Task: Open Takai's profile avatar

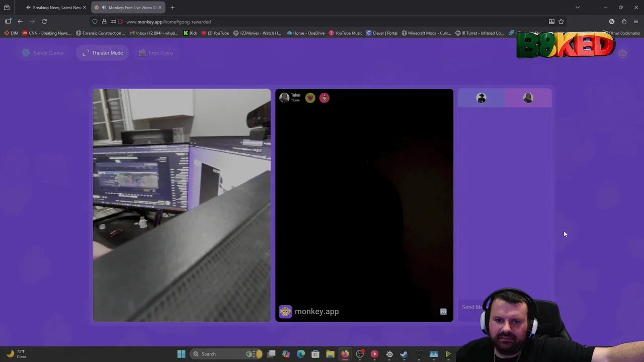Action: (x=284, y=98)
